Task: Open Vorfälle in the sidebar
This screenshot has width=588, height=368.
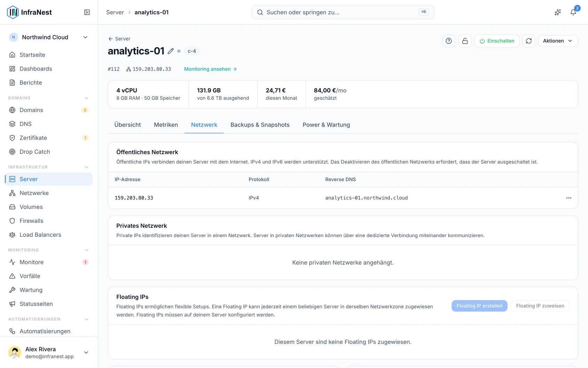Action: [x=49, y=276]
